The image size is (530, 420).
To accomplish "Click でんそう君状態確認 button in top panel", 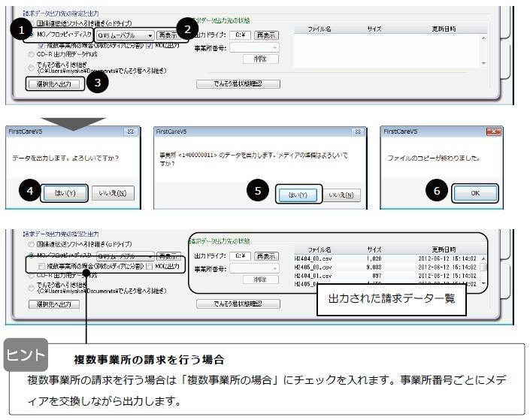I will tap(238, 83).
